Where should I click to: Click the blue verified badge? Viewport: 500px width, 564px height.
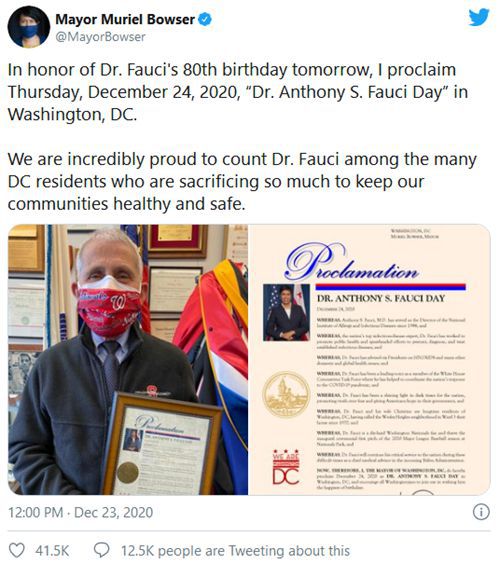[x=205, y=19]
